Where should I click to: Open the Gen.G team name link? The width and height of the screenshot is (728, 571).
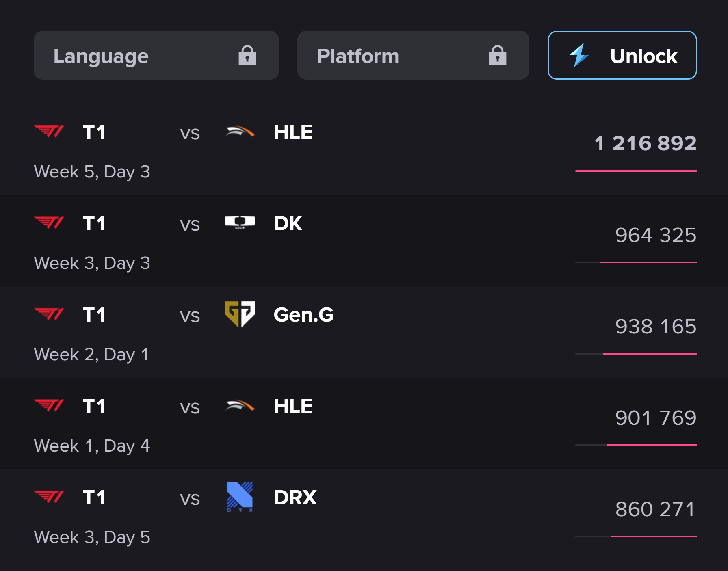[303, 315]
